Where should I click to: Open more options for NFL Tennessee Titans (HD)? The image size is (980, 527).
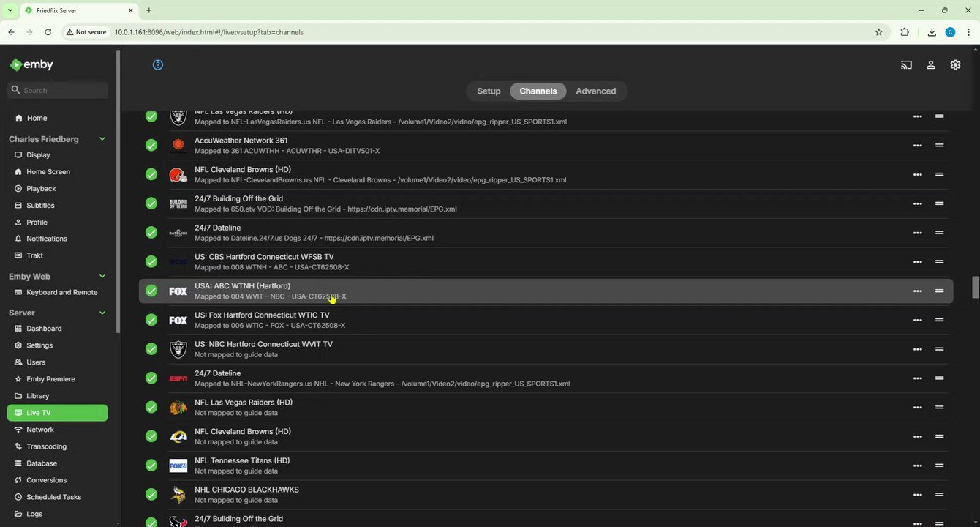coord(917,466)
